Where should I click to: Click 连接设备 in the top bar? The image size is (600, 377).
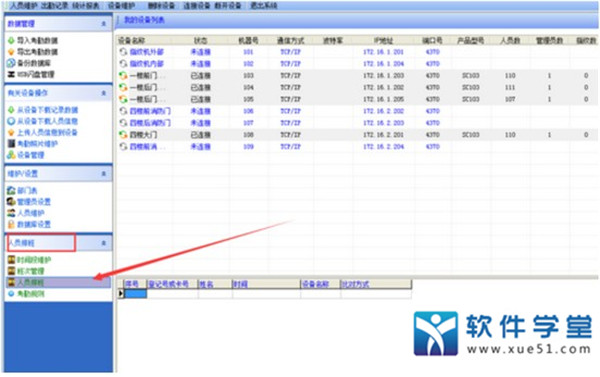click(197, 6)
